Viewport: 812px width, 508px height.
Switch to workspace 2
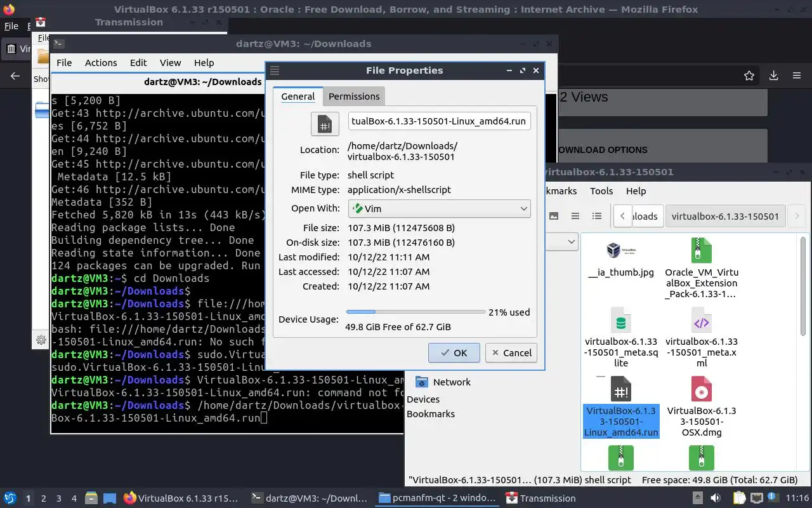click(43, 498)
